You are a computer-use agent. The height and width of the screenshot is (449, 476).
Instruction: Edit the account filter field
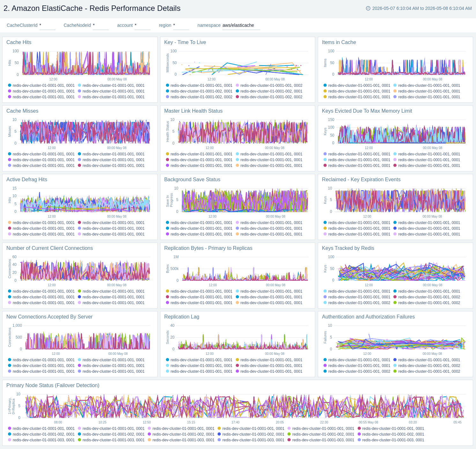point(143,25)
